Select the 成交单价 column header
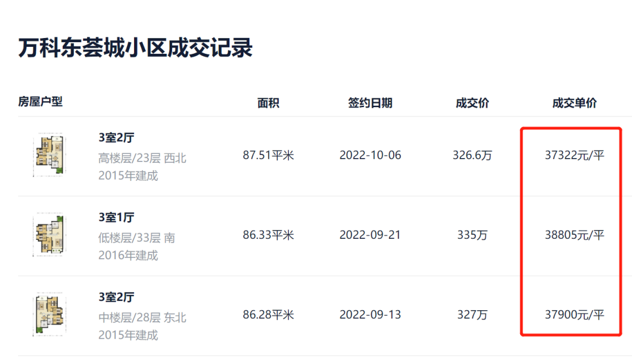The height and width of the screenshot is (364, 632). (575, 103)
